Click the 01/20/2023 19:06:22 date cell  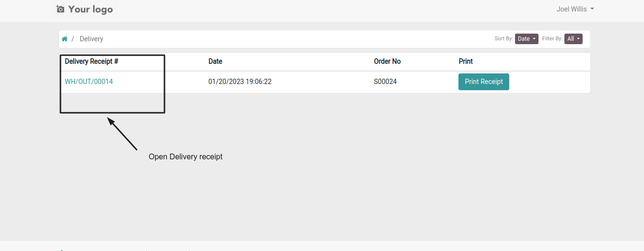click(x=240, y=82)
